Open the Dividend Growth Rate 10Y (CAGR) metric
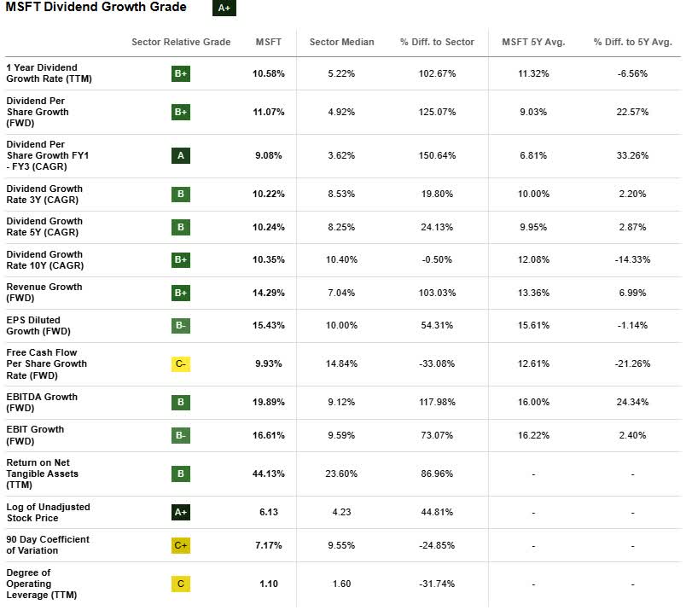 pyautogui.click(x=44, y=259)
